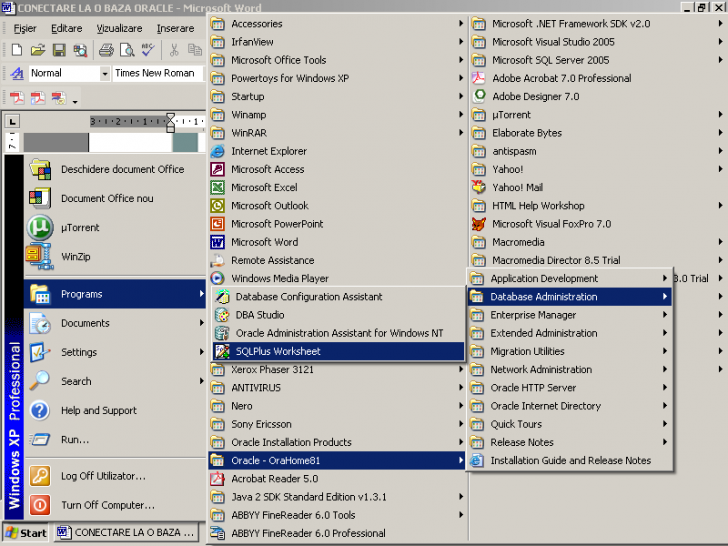The height and width of the screenshot is (546, 728).
Task: Open the Vizualizare menu in Word
Action: click(119, 28)
